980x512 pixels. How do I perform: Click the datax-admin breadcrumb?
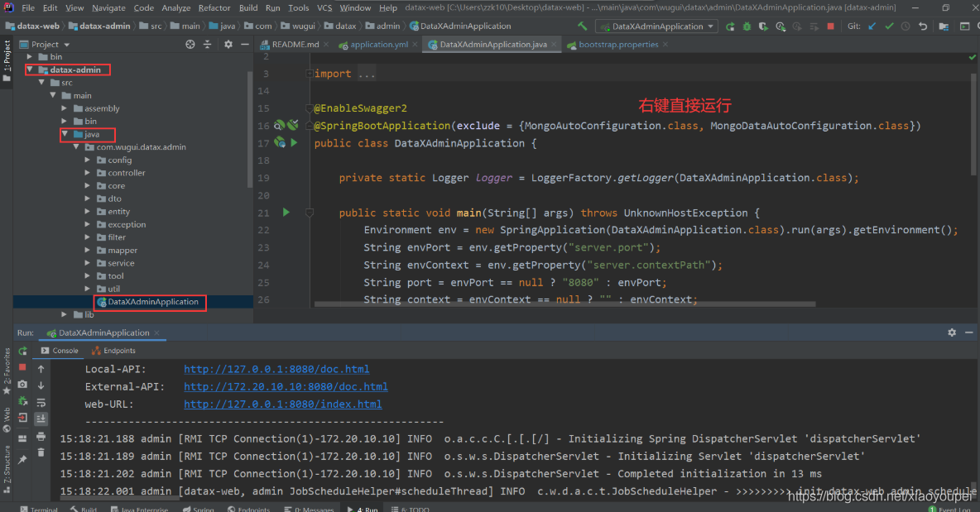(x=99, y=26)
